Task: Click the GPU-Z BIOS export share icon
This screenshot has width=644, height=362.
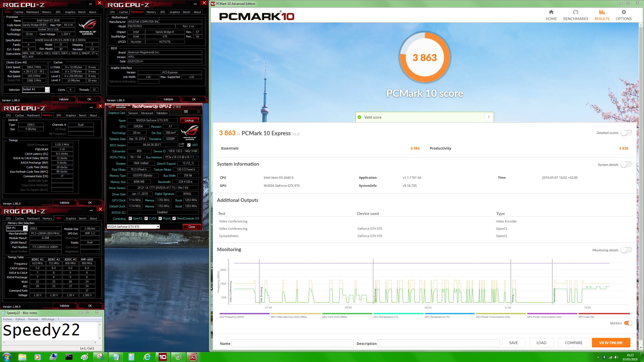Action: pyautogui.click(x=181, y=145)
